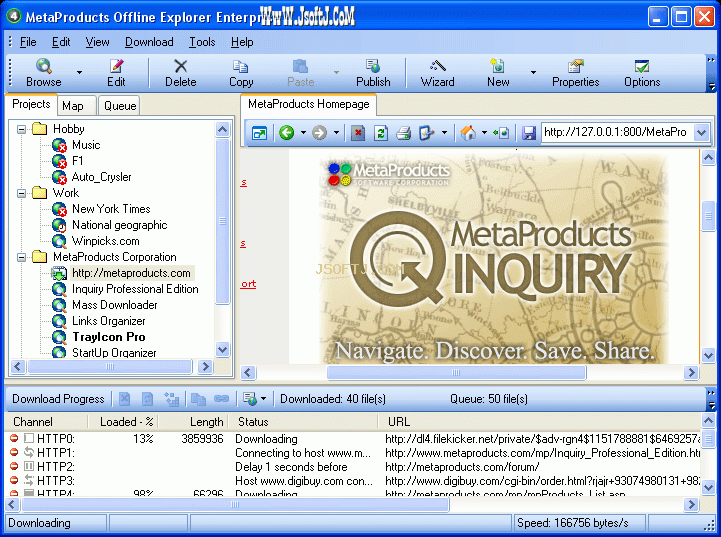Open the New button dropdown arrow

533,73
